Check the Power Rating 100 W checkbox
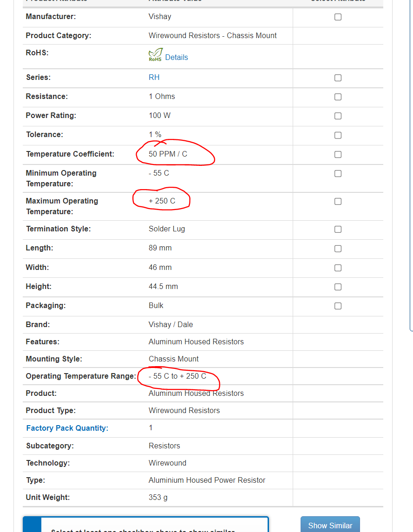This screenshot has height=532, width=413. tap(338, 116)
